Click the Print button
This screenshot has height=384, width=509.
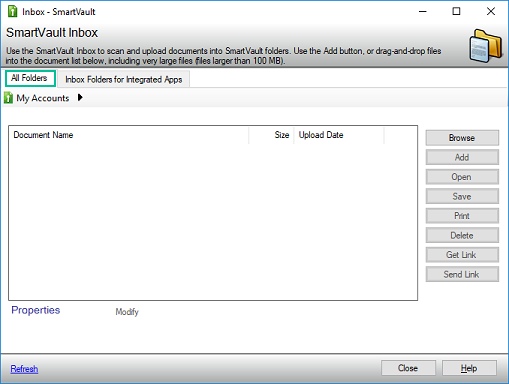462,216
